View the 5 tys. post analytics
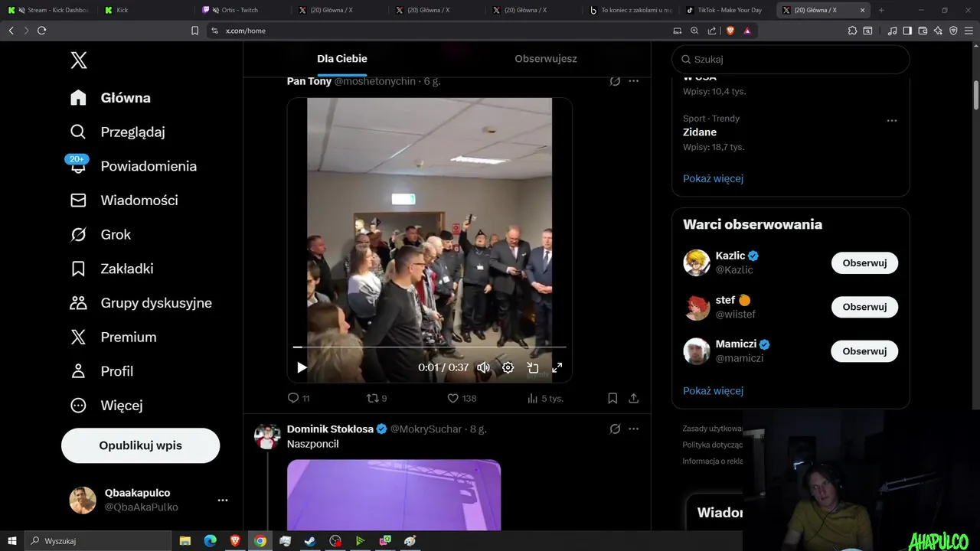The height and width of the screenshot is (551, 980). coord(545,398)
